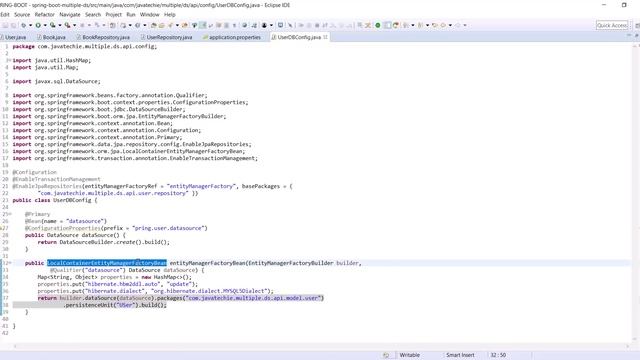Click the persistenceUnit("User") call on line 38

pyautogui.click(x=100, y=305)
